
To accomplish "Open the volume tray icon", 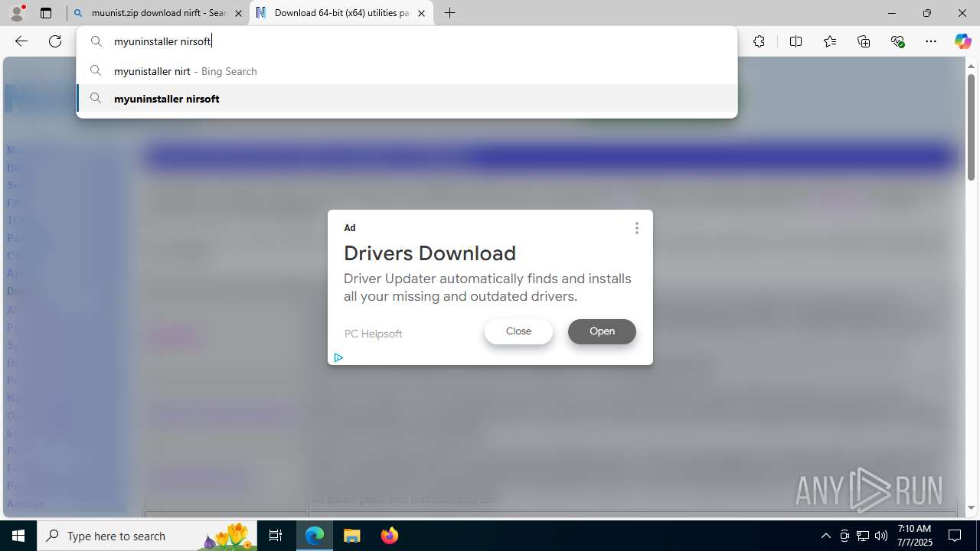I will click(881, 536).
